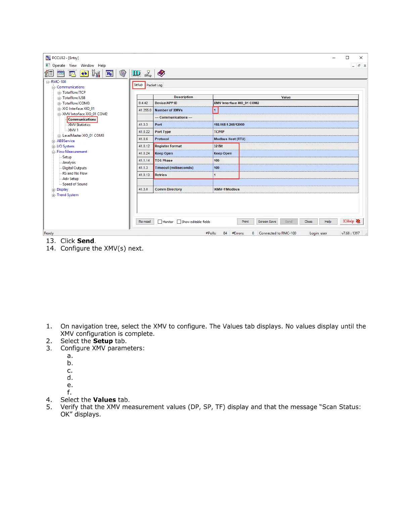The width and height of the screenshot is (411, 532).
Task: Expand the I/O System node
Action: tap(53, 146)
